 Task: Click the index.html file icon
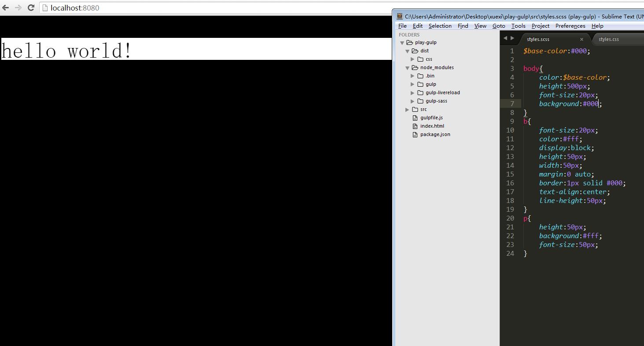pos(415,126)
